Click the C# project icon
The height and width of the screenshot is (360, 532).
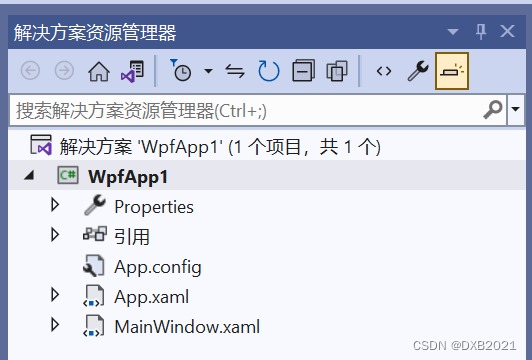[68, 175]
